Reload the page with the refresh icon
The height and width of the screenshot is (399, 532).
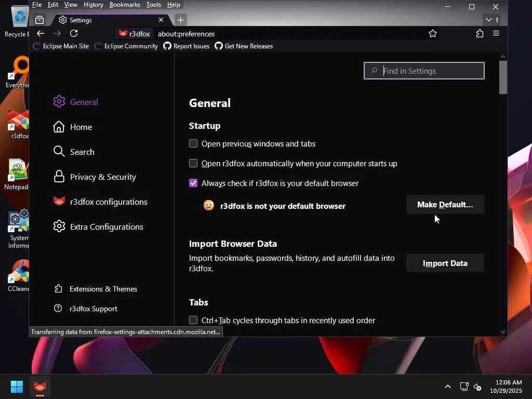pos(74,34)
